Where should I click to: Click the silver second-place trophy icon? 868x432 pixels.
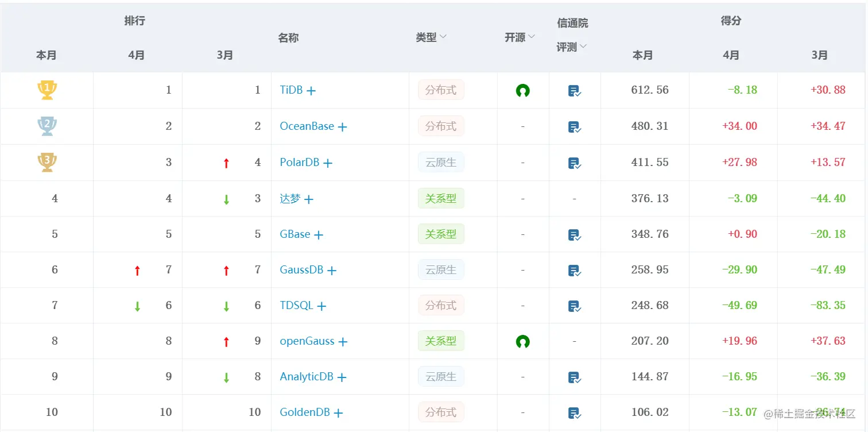[x=47, y=126]
